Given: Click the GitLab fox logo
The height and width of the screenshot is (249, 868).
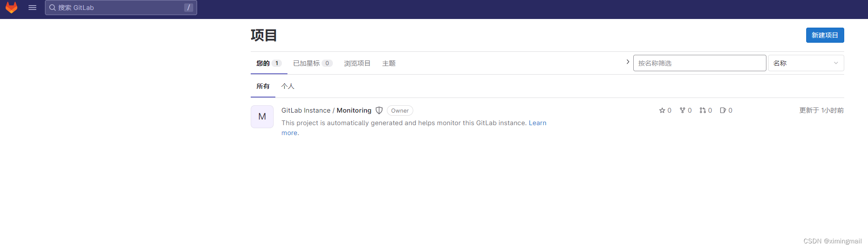Looking at the screenshot, I should pyautogui.click(x=12, y=7).
